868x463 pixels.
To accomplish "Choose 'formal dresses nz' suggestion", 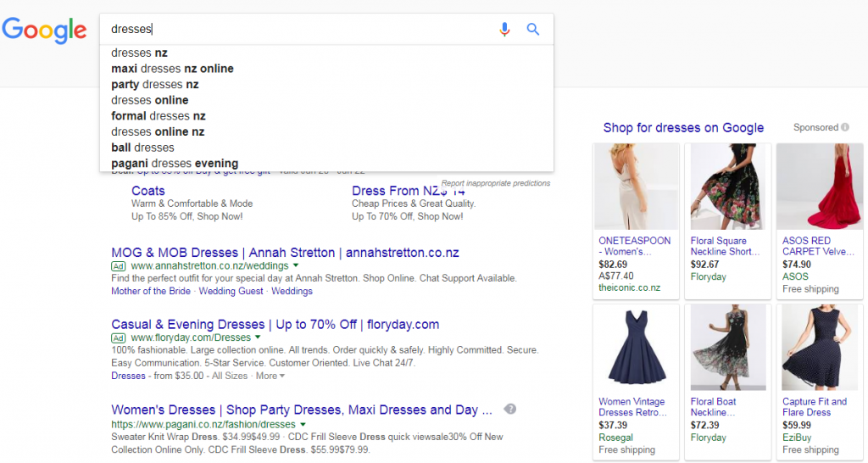I will click(x=159, y=116).
